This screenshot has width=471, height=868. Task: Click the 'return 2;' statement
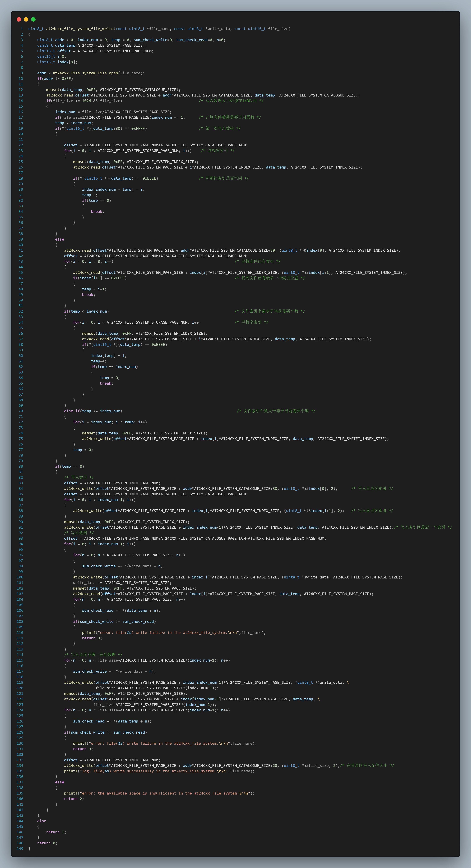(74, 799)
